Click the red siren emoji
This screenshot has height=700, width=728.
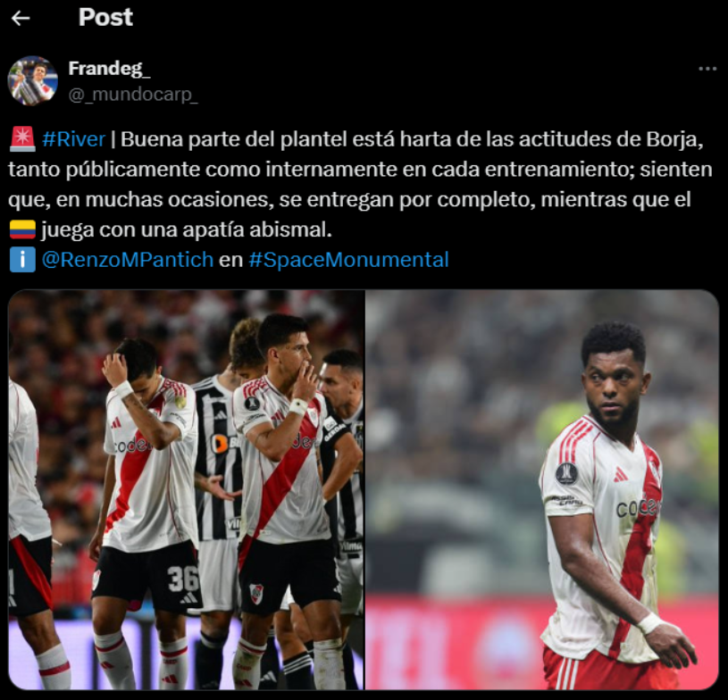pos(21,139)
